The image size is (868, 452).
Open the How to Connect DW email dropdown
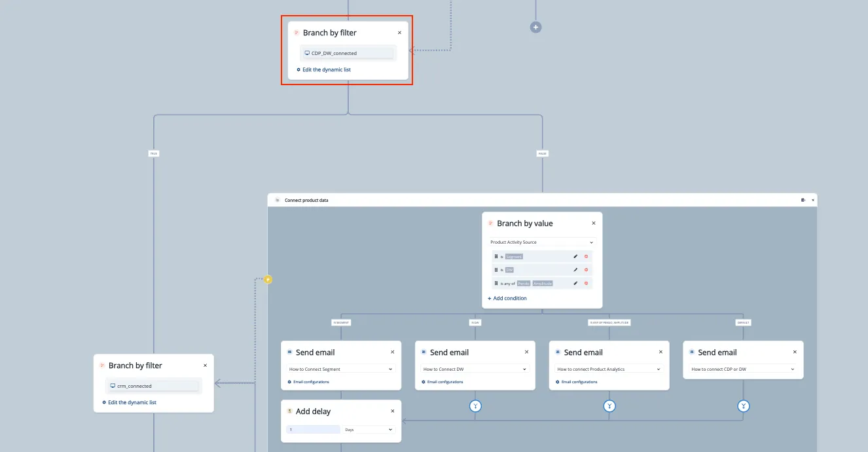475,369
